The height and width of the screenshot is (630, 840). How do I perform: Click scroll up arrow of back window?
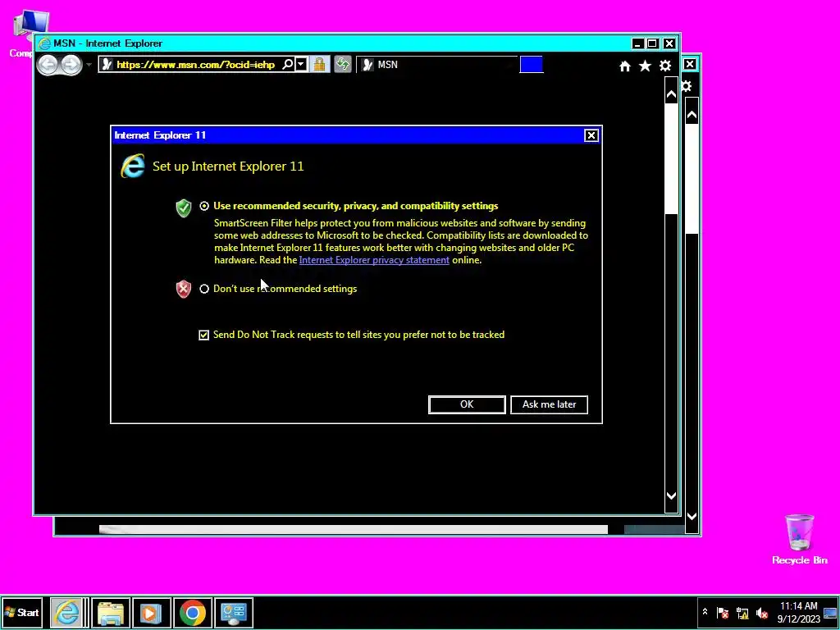pos(692,115)
